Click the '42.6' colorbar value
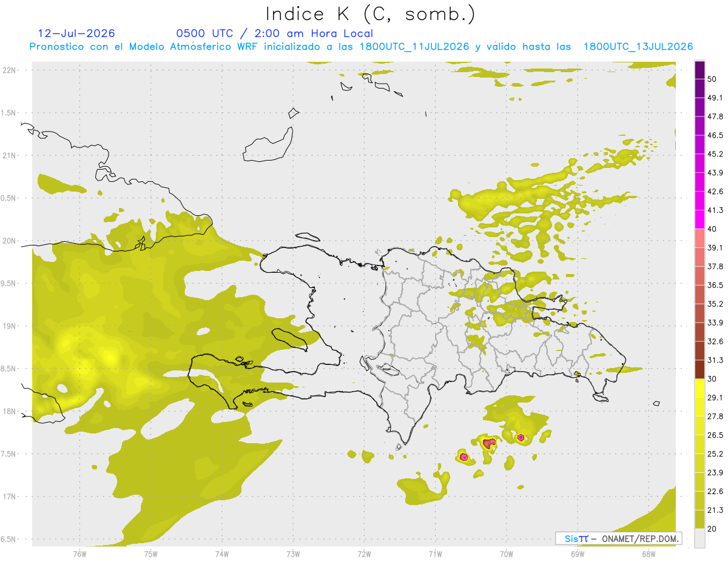 (x=715, y=192)
